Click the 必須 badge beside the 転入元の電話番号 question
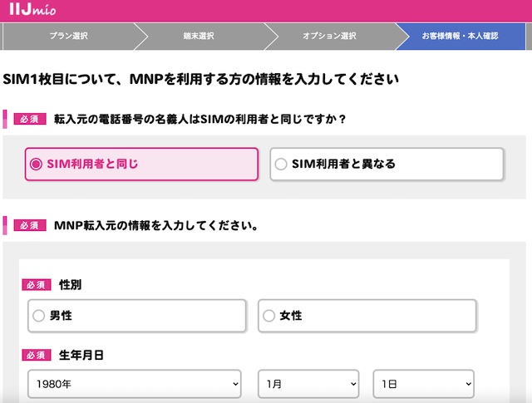The height and width of the screenshot is (403, 532). [x=29, y=119]
